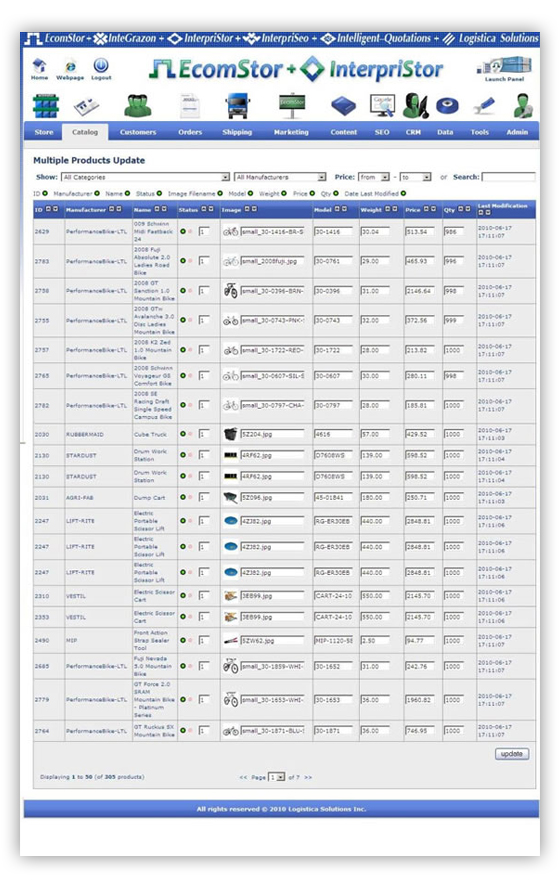Open the Launch Panel icon
560x888 pixels.
point(504,65)
